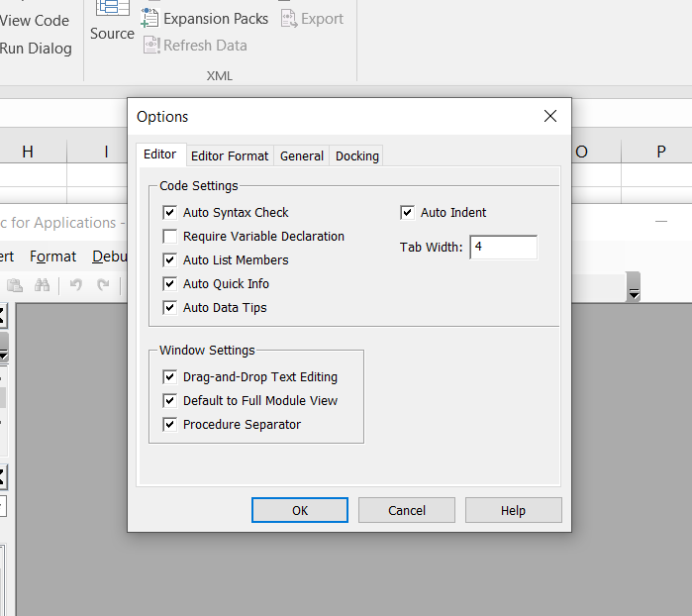Click the Undo arrow in VBA toolbar
The image size is (692, 616).
[76, 285]
